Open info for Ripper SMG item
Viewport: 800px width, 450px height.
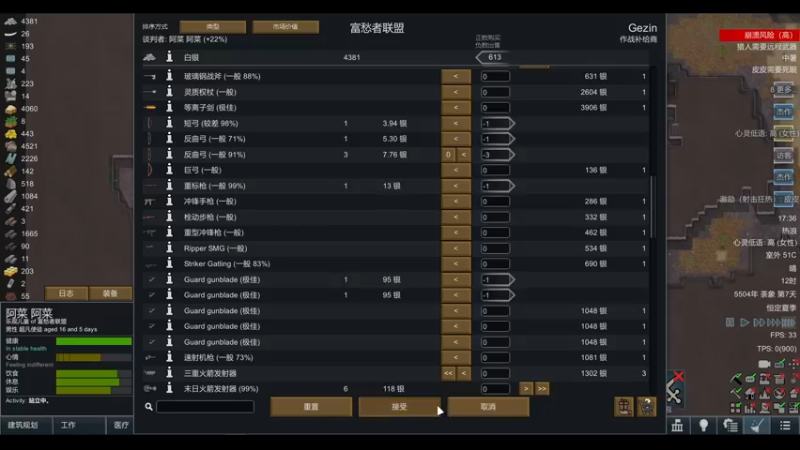169,248
